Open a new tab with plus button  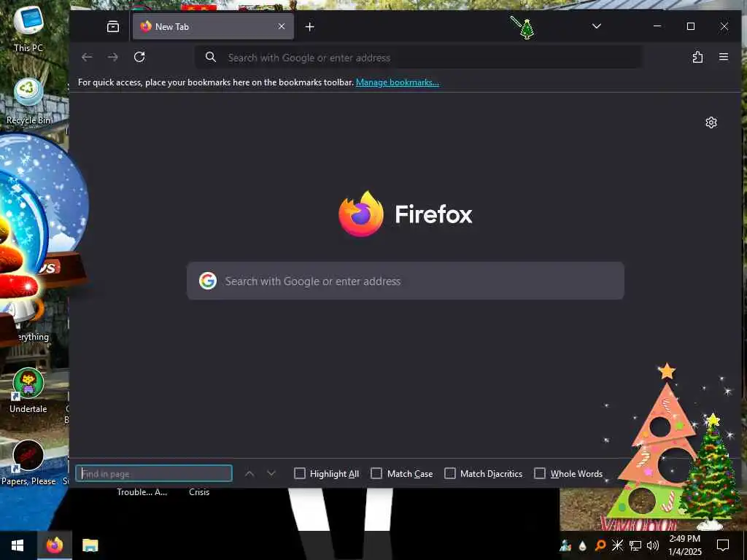[309, 27]
